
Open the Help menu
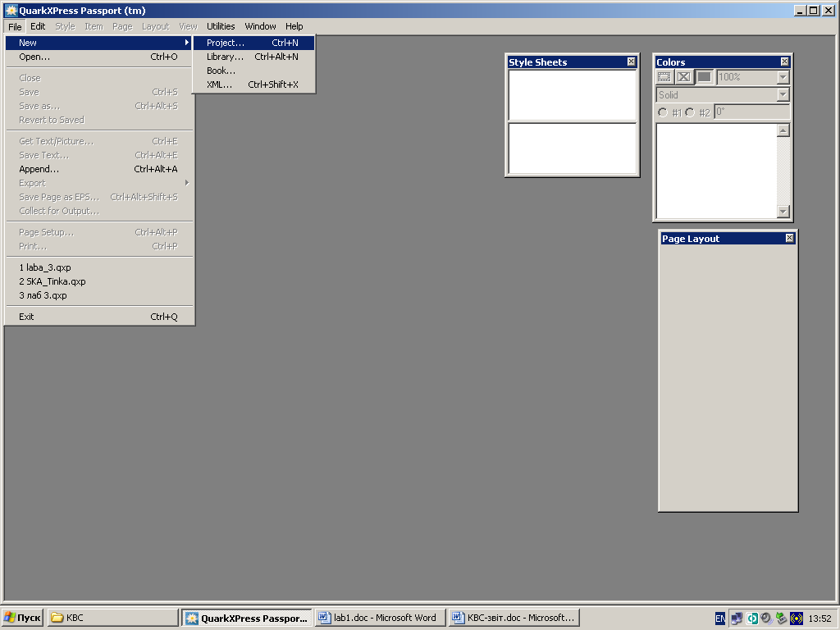(x=294, y=26)
